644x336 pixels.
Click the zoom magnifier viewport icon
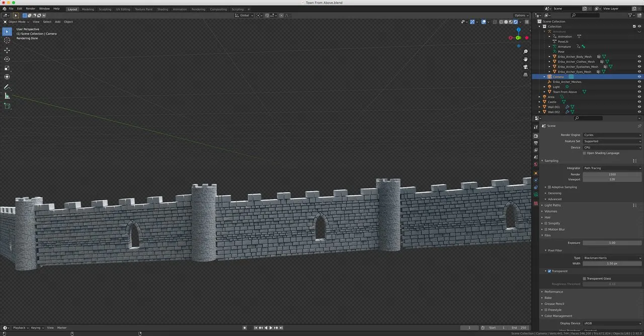(x=525, y=52)
